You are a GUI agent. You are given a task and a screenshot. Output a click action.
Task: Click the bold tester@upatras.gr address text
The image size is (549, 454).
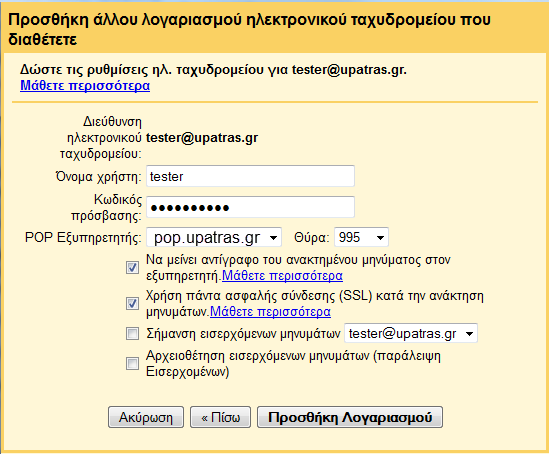(202, 138)
